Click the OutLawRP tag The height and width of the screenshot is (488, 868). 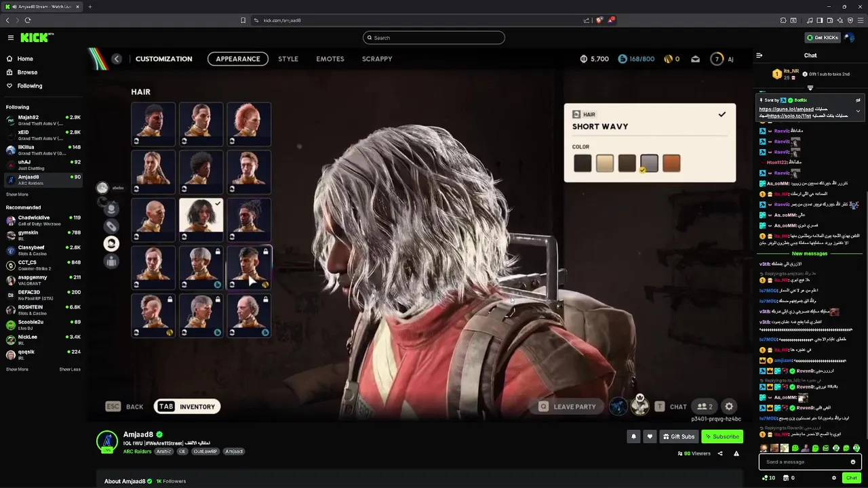pos(205,451)
